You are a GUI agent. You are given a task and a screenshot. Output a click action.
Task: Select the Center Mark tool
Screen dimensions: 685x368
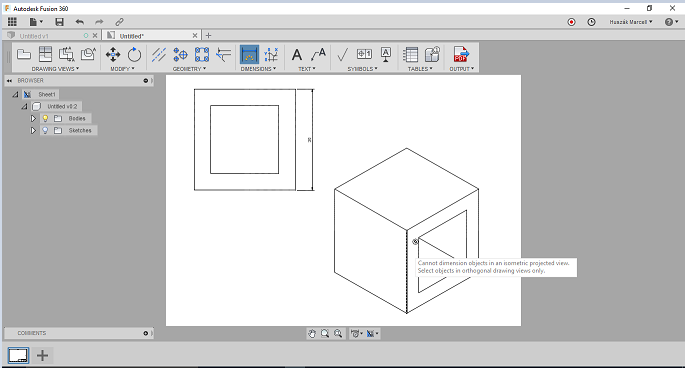180,55
